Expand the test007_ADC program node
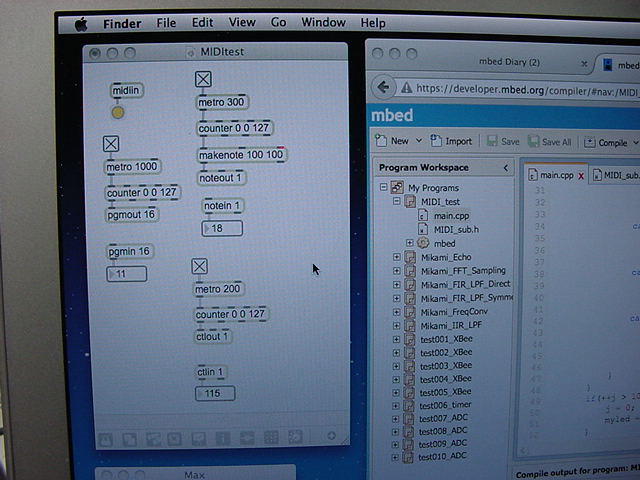Screen dimensions: 640x480 (x=395, y=418)
